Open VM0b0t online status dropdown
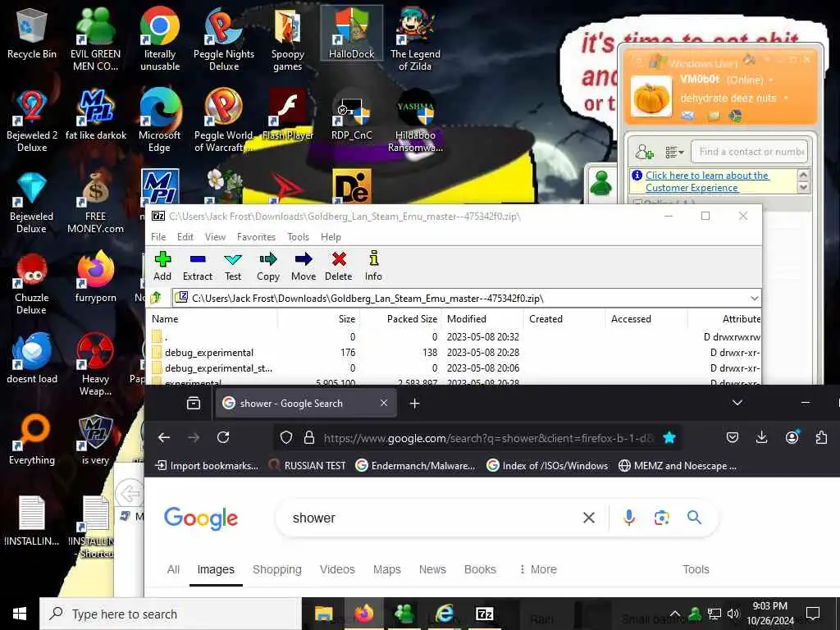This screenshot has height=630, width=840. tap(771, 80)
